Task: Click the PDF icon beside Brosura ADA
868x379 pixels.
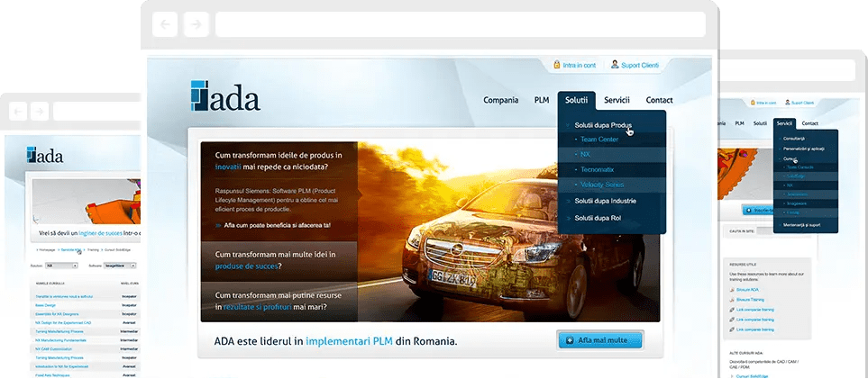Action: coord(732,289)
